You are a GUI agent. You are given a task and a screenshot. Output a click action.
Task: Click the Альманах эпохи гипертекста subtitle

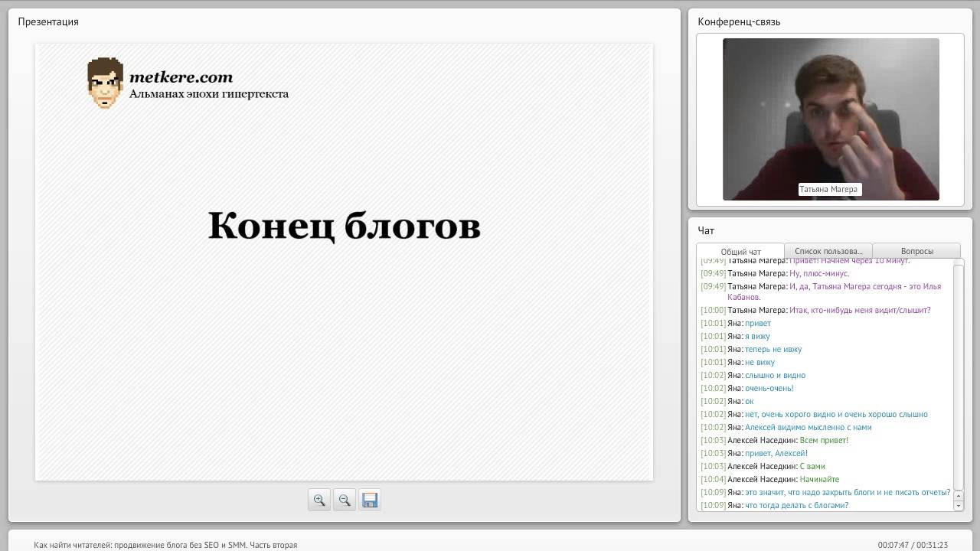(208, 94)
